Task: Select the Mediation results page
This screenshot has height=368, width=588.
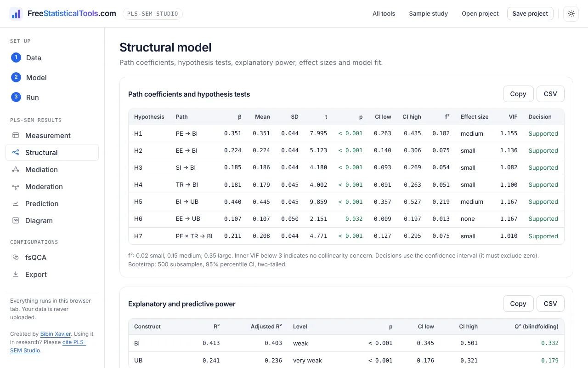Action: (x=52, y=170)
